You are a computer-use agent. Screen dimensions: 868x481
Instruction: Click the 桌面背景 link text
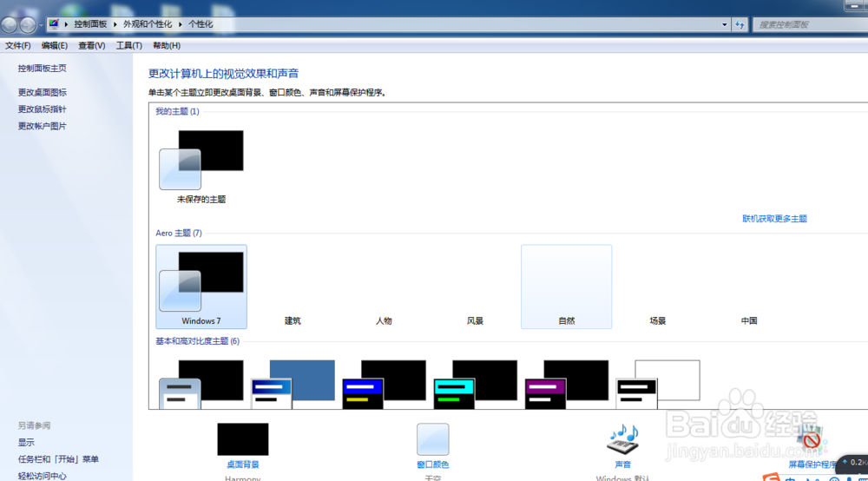[242, 465]
